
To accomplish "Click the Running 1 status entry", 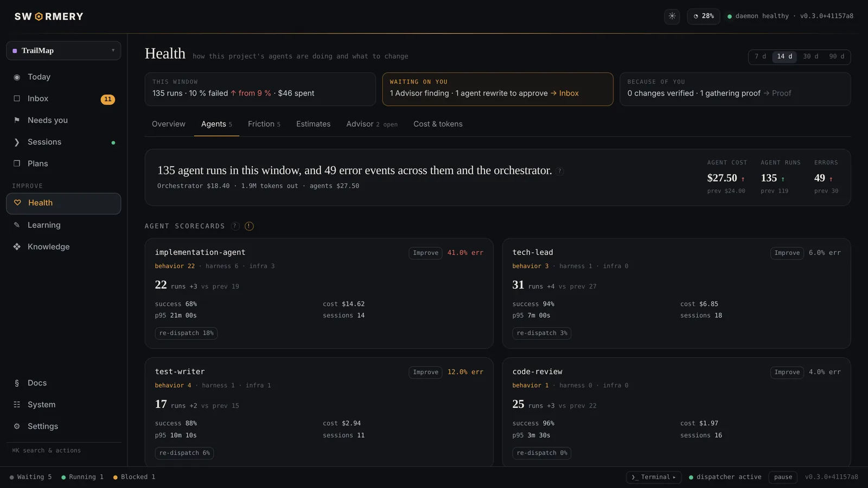I will point(82,477).
